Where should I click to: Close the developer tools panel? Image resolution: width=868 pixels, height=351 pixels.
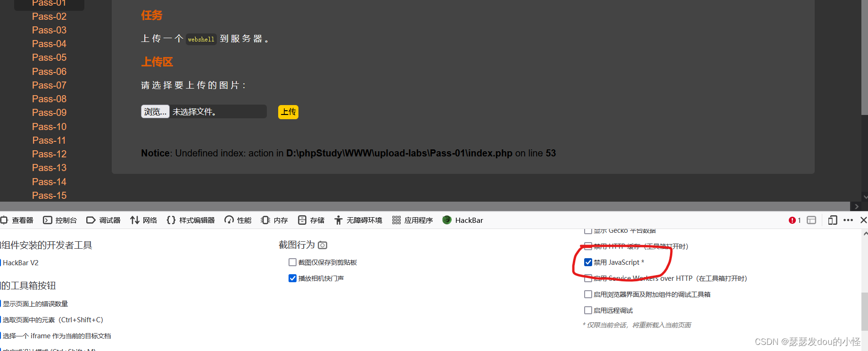click(863, 220)
